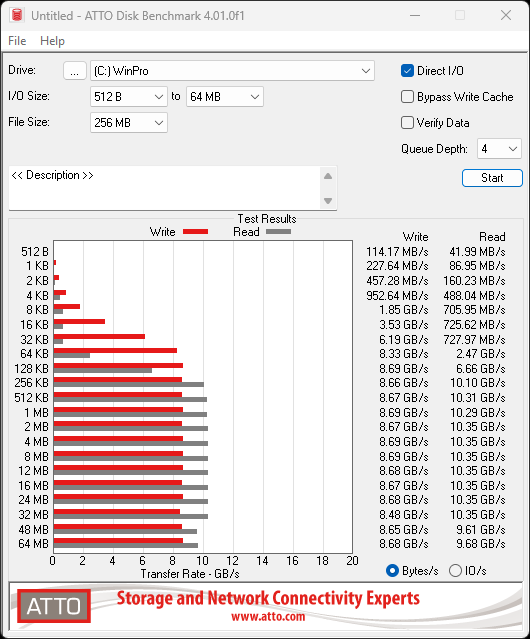
Task: Click the description scroll down arrow
Action: [328, 201]
